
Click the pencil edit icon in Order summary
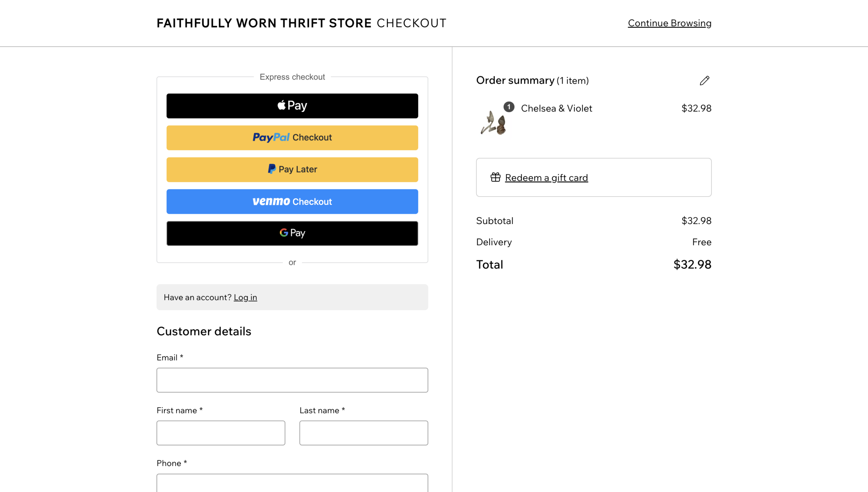click(x=704, y=81)
